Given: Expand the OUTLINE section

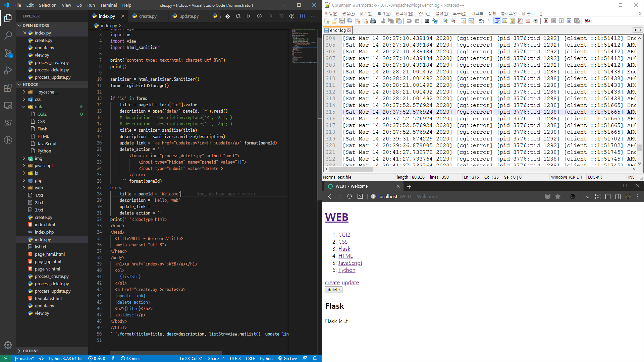Looking at the screenshot, I should tap(30, 351).
